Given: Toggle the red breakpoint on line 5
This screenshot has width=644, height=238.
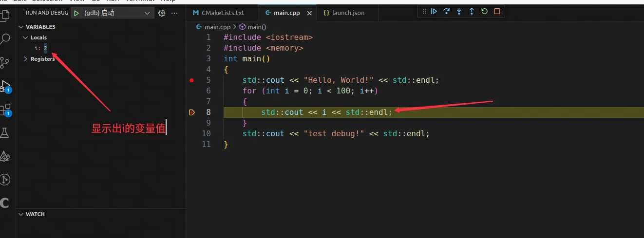Looking at the screenshot, I should (x=191, y=80).
